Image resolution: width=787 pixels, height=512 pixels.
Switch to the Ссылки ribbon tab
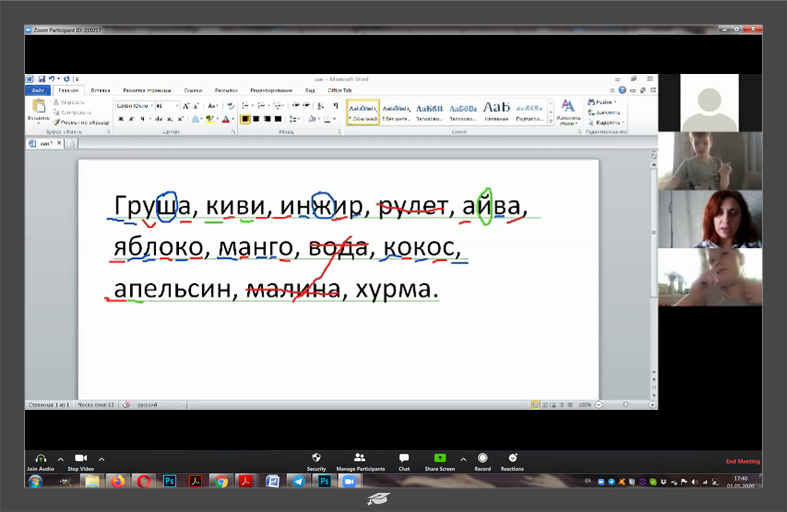(x=193, y=90)
